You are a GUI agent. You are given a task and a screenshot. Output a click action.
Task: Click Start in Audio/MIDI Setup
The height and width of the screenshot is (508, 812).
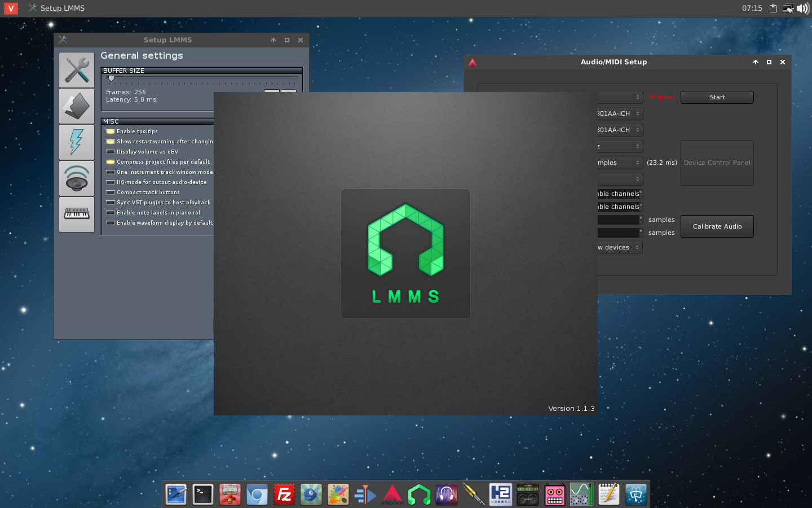click(x=717, y=97)
